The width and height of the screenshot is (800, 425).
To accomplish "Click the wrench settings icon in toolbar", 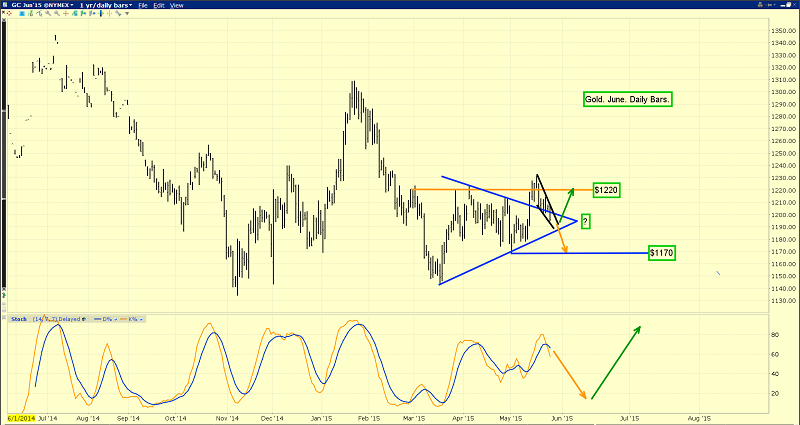I will coord(118,13).
